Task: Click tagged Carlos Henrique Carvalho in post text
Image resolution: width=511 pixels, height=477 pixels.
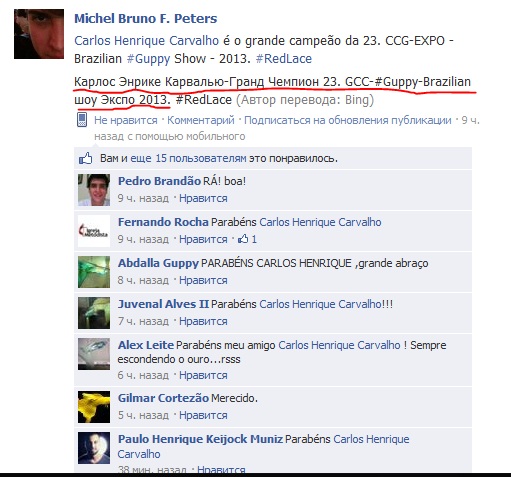Action: [x=146, y=41]
